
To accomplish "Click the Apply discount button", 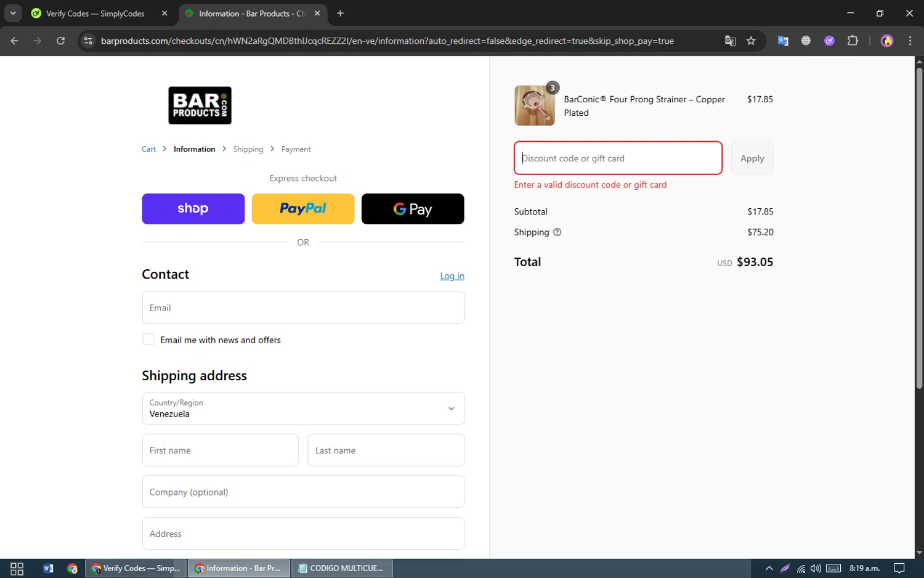I will tap(752, 158).
